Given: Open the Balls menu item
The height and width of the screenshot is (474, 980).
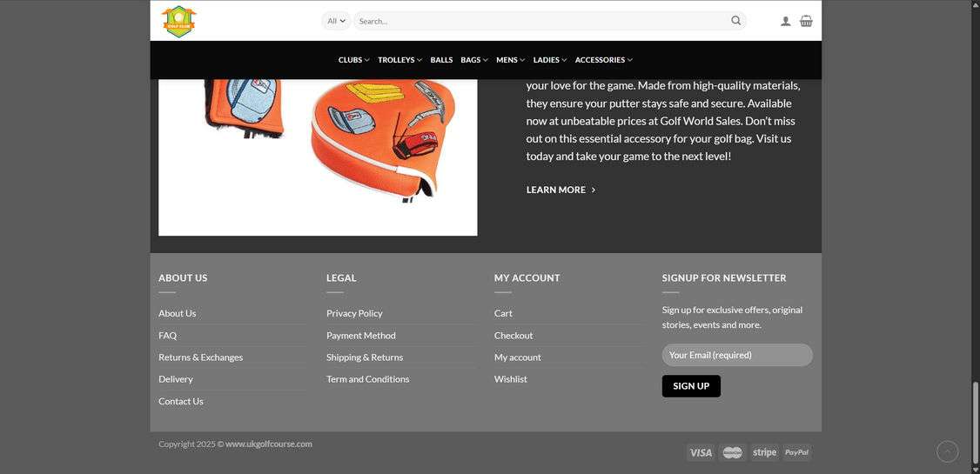Looking at the screenshot, I should point(441,60).
